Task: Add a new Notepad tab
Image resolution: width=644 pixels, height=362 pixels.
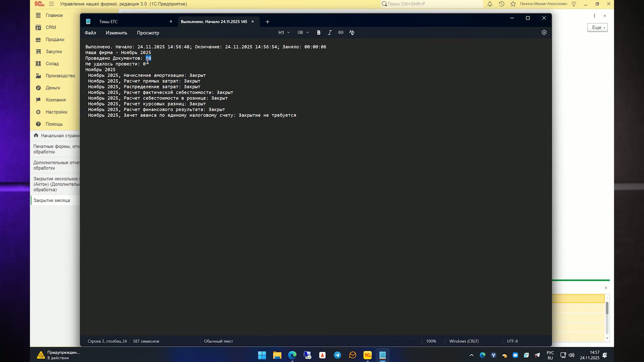Action: click(x=267, y=22)
